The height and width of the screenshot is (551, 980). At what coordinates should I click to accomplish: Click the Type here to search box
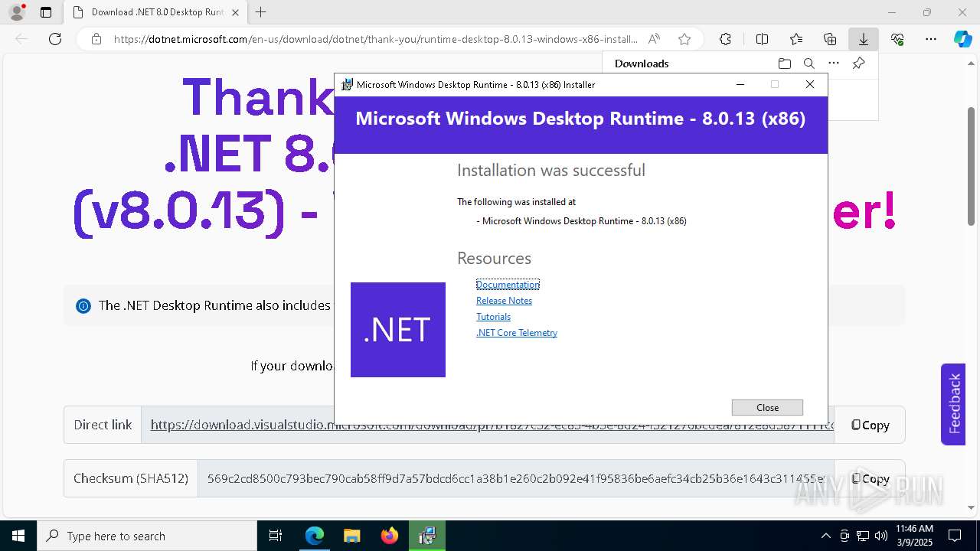coord(147,536)
